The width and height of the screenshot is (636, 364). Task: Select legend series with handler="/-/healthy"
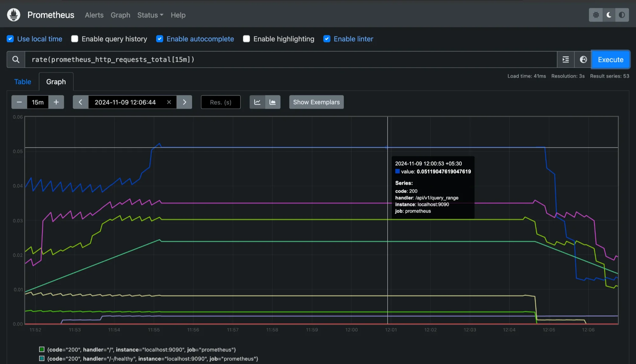(x=153, y=359)
